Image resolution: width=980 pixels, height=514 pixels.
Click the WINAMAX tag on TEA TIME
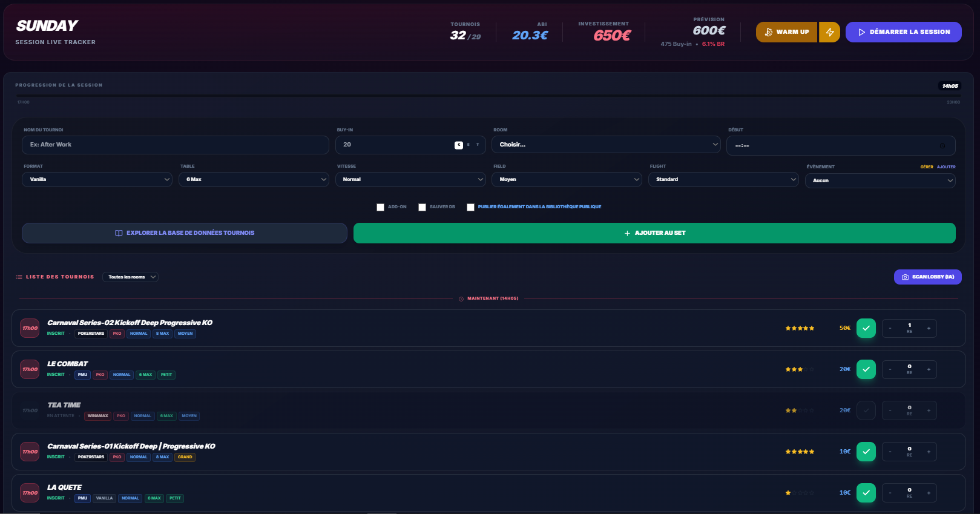click(x=97, y=416)
